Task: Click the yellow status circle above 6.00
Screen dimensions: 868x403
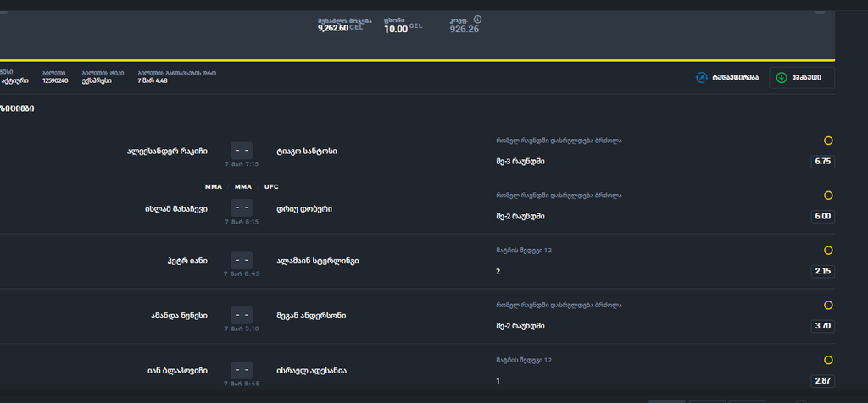Action: point(828,196)
